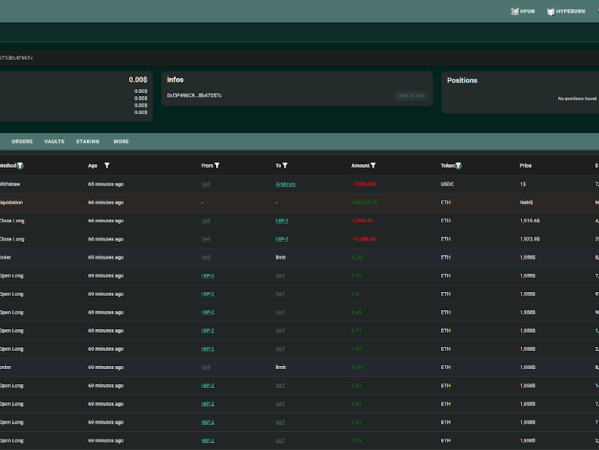Click the address text 0x13F496C9 in Infos
This screenshot has height=450, width=599.
coord(194,96)
